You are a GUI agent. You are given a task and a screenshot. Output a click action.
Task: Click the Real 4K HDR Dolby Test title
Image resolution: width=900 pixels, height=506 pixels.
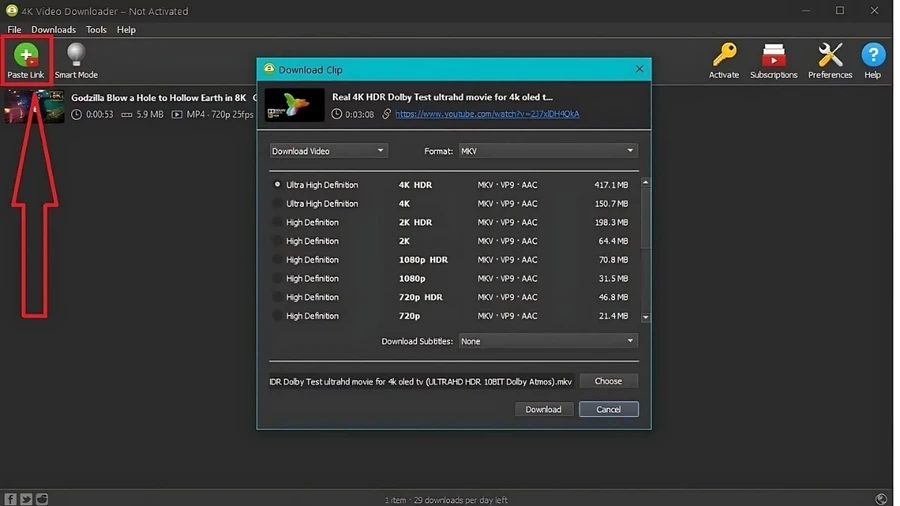click(x=442, y=97)
